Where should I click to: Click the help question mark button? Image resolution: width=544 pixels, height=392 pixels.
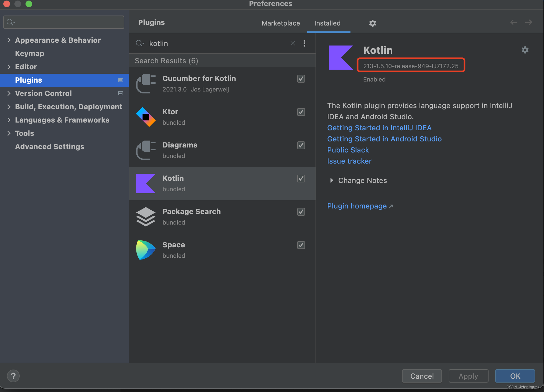(13, 376)
